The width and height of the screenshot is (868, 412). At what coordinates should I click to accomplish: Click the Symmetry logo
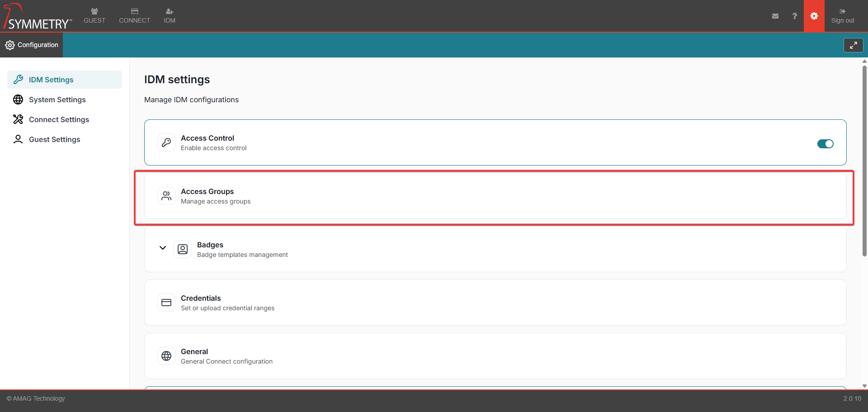click(38, 17)
